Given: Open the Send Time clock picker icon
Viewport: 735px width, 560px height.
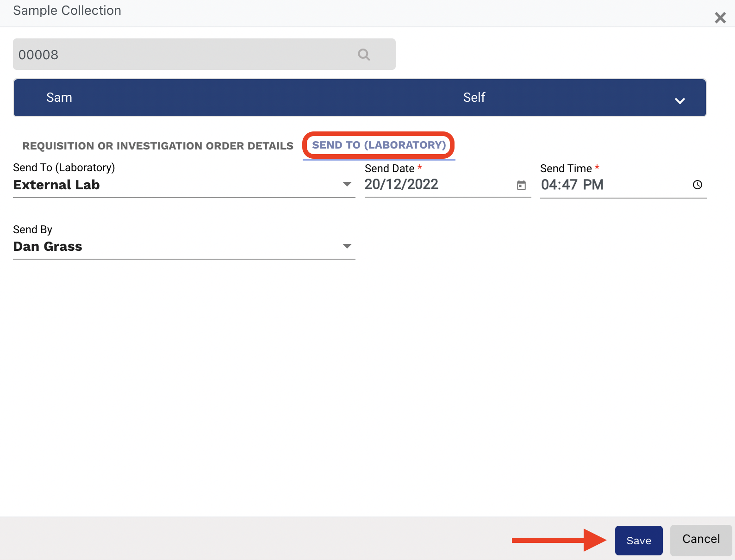Looking at the screenshot, I should click(x=697, y=185).
